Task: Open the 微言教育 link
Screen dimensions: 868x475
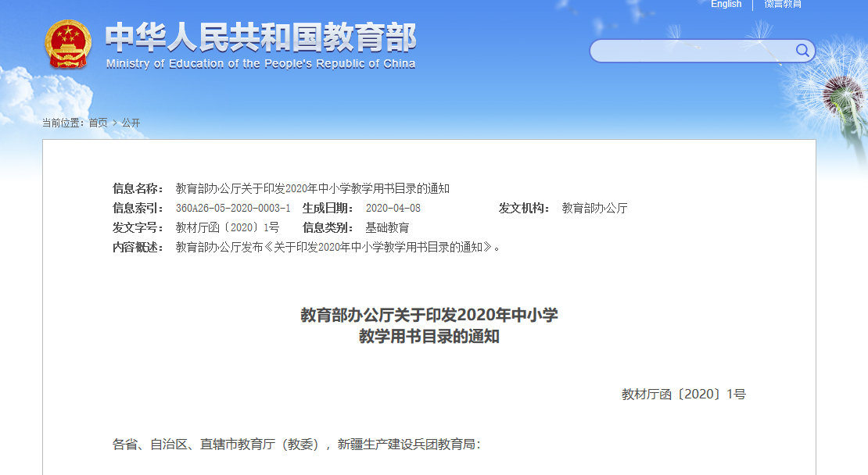Action: click(783, 5)
